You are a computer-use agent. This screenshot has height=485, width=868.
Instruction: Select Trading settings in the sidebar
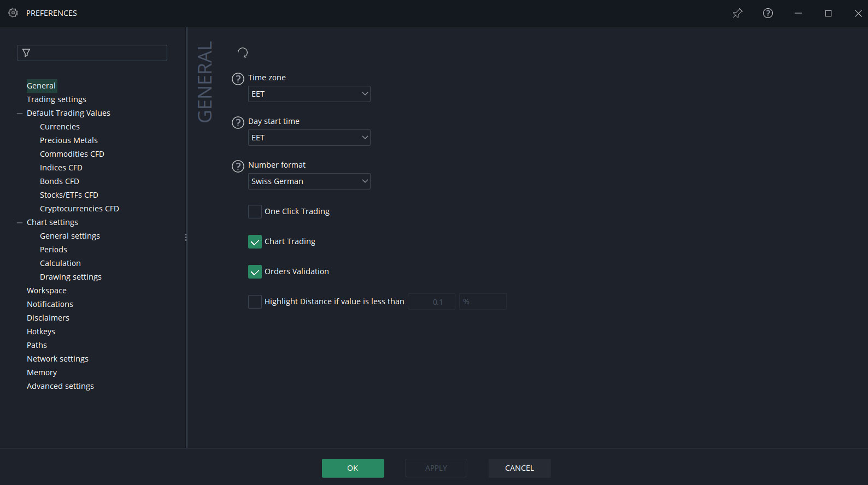(56, 99)
